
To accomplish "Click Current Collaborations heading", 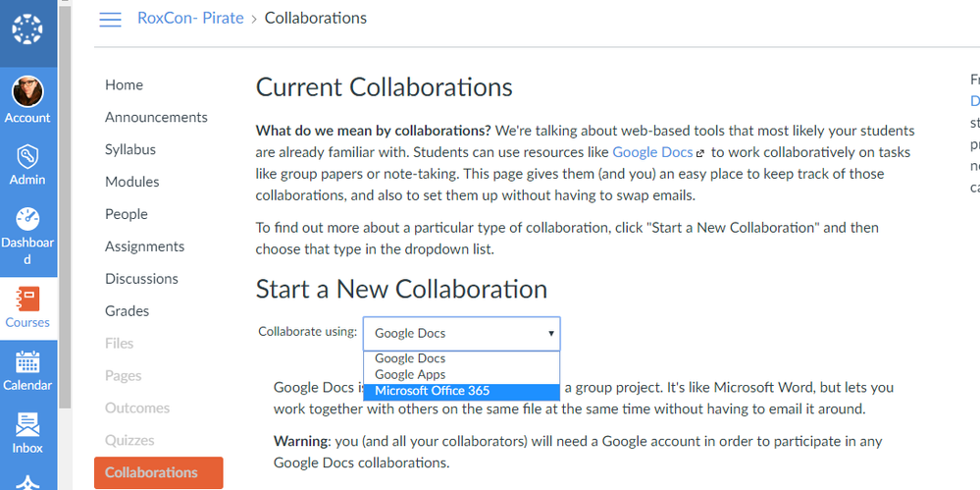I will click(x=385, y=87).
